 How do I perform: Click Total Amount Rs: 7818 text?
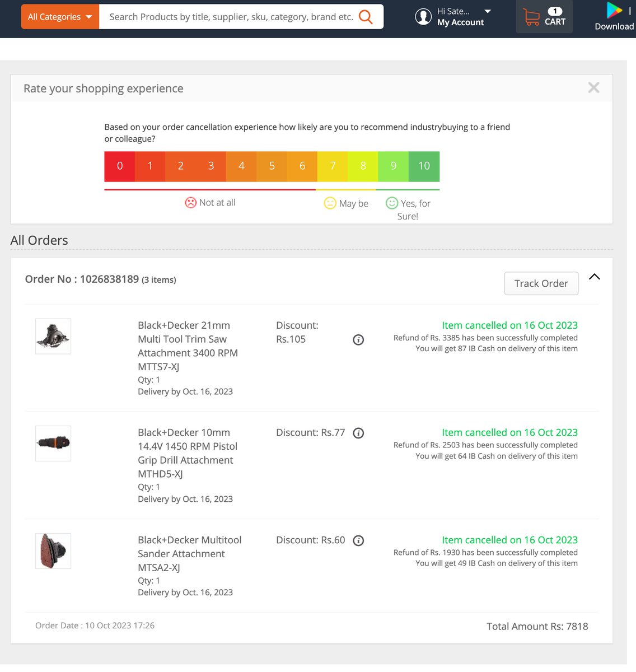point(537,627)
